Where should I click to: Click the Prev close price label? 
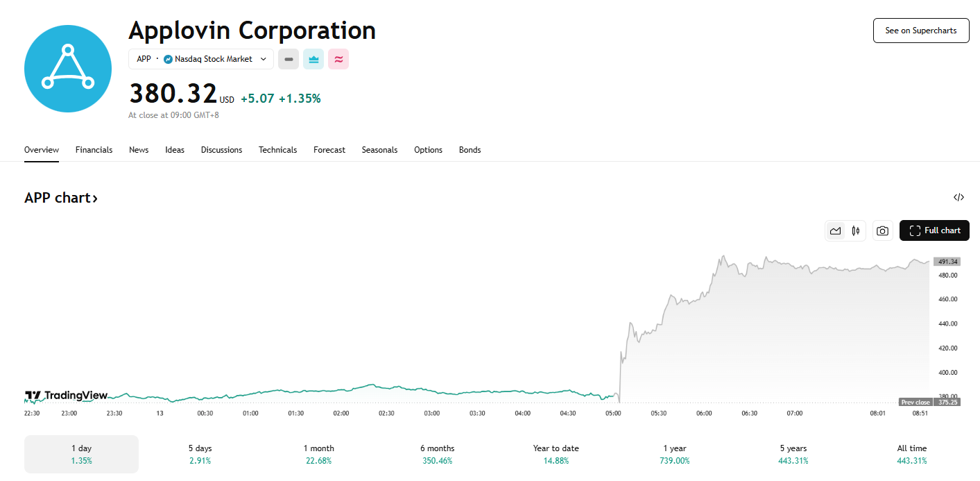pyautogui.click(x=915, y=403)
